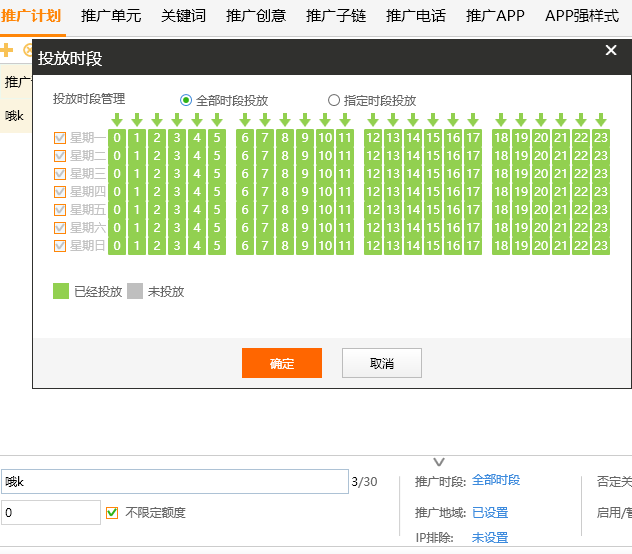
Task: Toggle the 星期日 checkbox
Action: (60, 246)
